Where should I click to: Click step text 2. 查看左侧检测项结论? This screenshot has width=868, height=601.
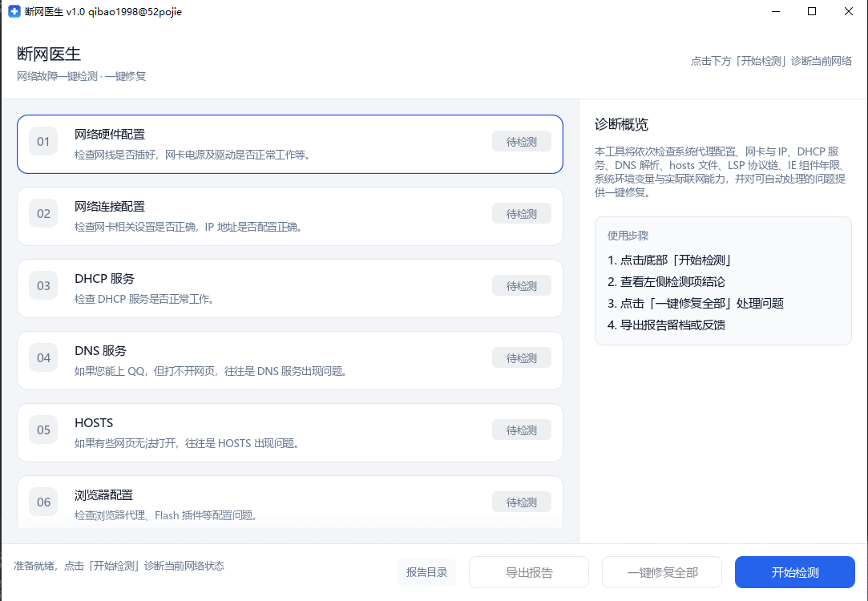(666, 282)
